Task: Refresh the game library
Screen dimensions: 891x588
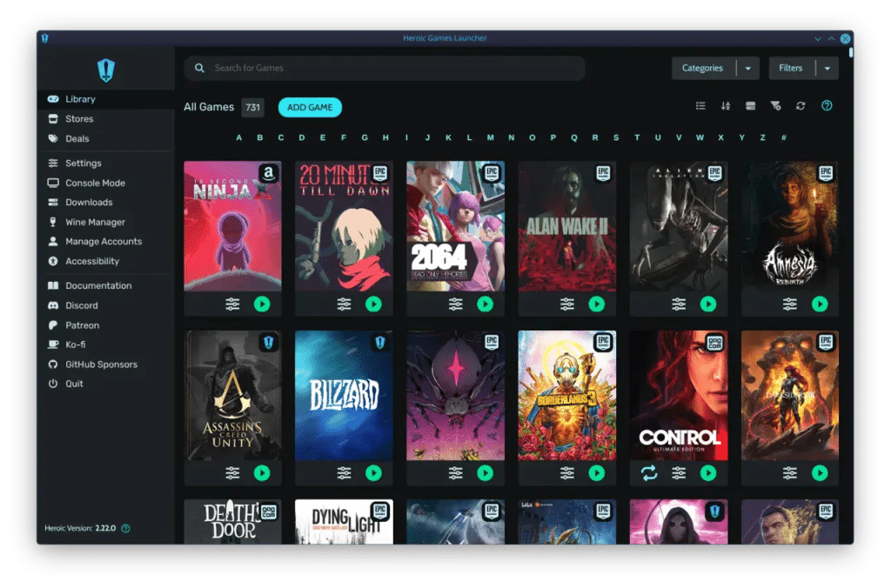Action: 801,106
